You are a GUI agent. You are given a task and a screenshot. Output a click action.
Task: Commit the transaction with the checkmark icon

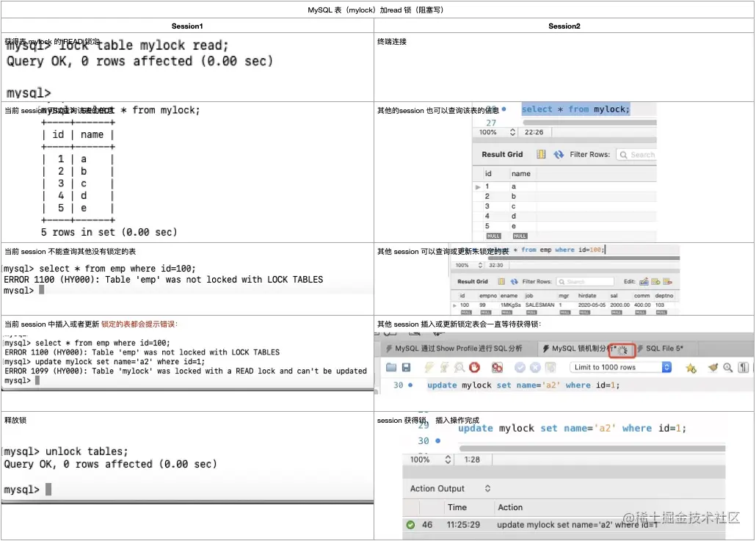click(520, 368)
